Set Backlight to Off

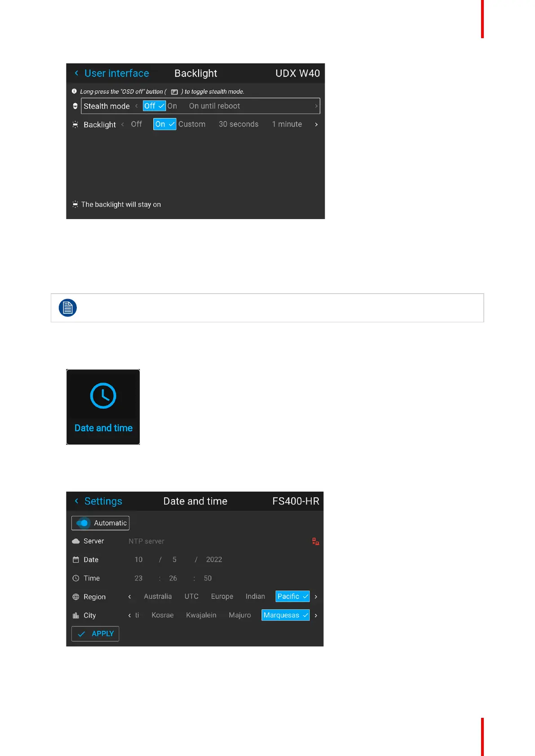(136, 124)
